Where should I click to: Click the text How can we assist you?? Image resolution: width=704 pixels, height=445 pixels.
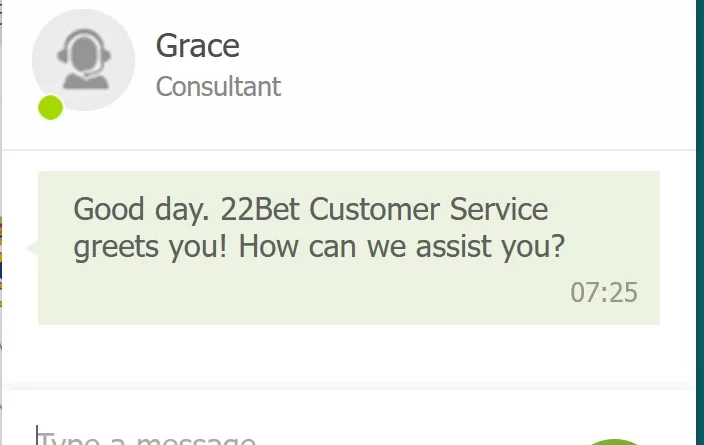[402, 247]
